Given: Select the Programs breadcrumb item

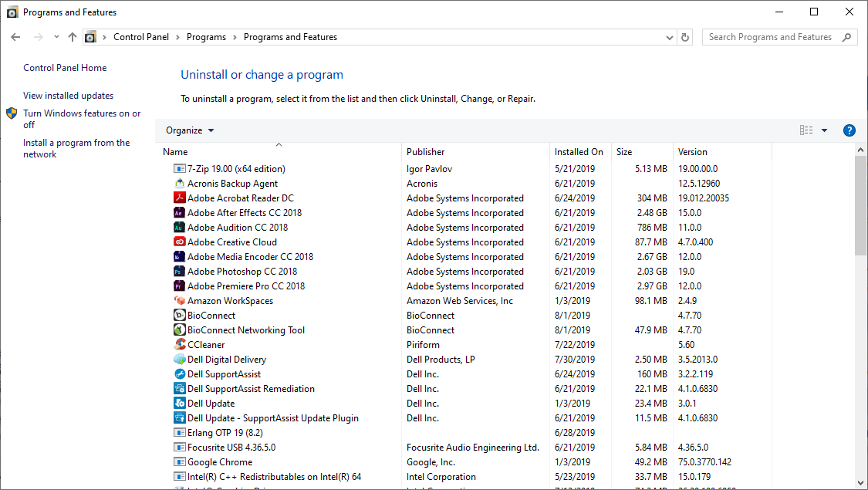Looking at the screenshot, I should pyautogui.click(x=206, y=36).
